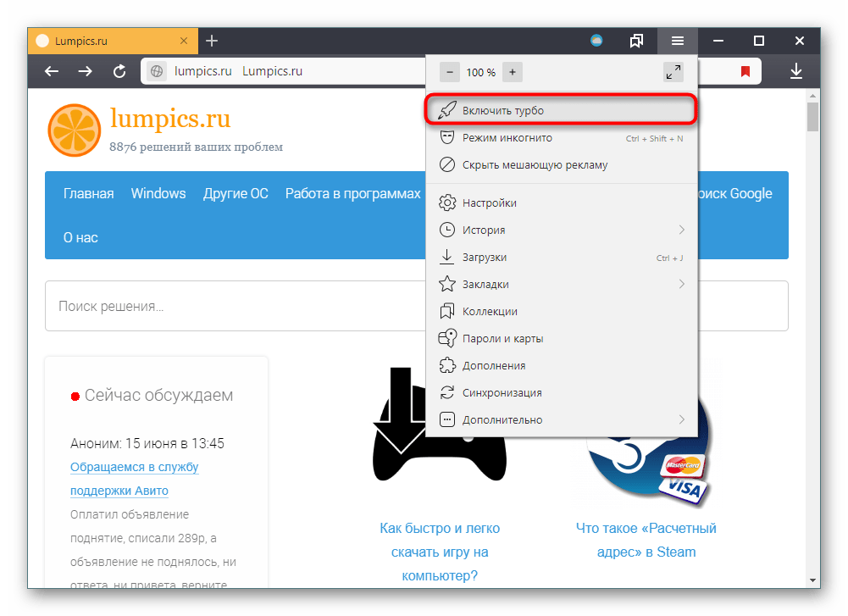
Task: Reload the page with the refresh icon
Action: [119, 72]
